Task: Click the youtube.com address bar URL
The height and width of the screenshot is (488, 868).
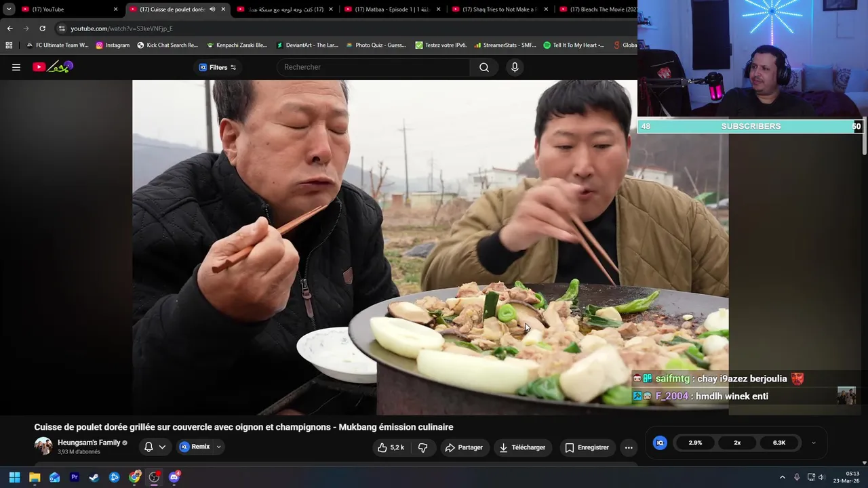Action: (122, 28)
